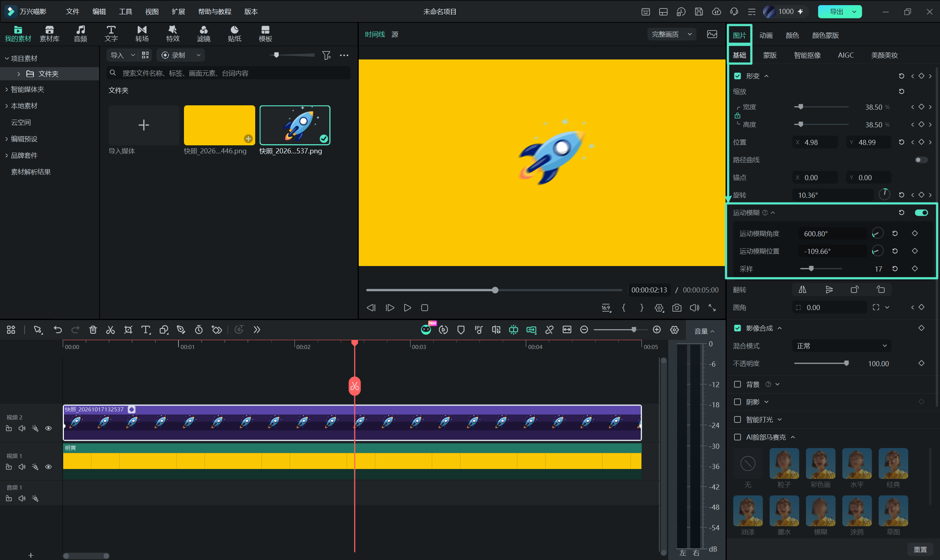Viewport: 940px width, 560px height.
Task: Flip image horizontally in 翻转 row
Action: coord(802,290)
